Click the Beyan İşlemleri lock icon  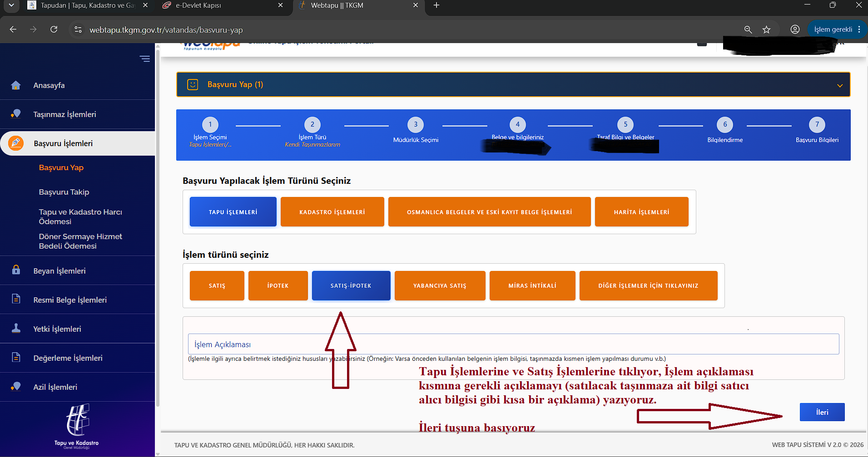tap(16, 270)
